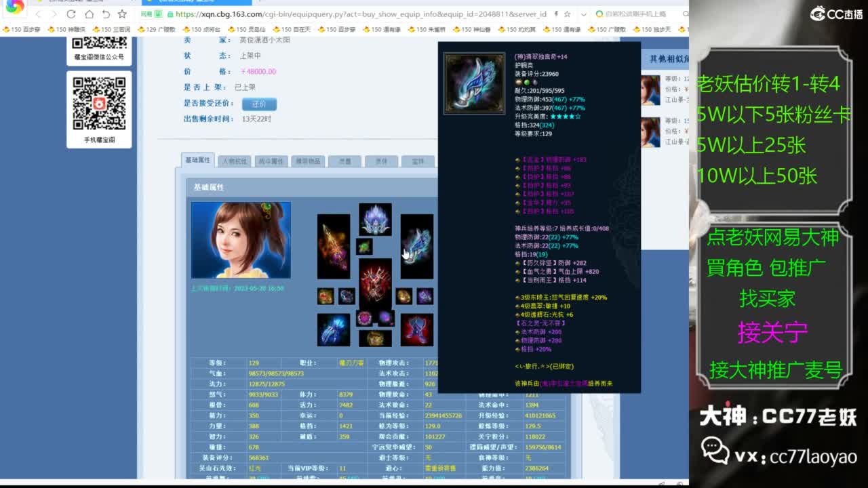Click the upper QR code image in sidebar

(x=99, y=42)
